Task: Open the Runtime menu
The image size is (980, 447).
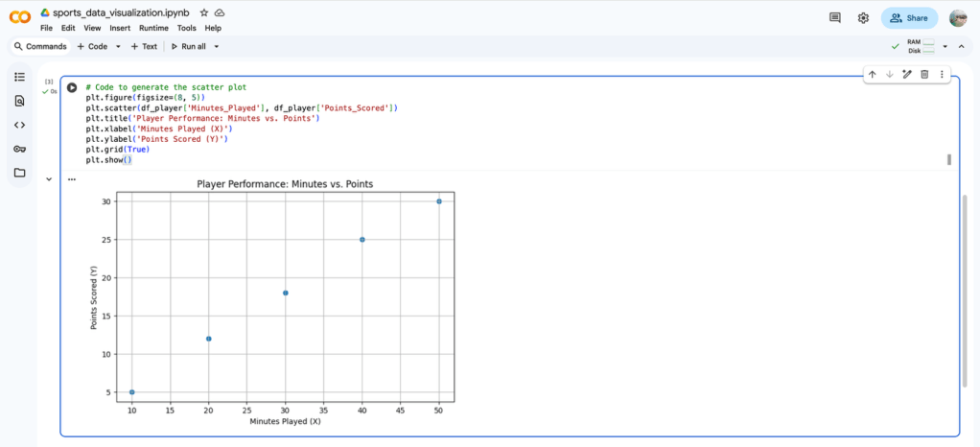Action: click(153, 29)
